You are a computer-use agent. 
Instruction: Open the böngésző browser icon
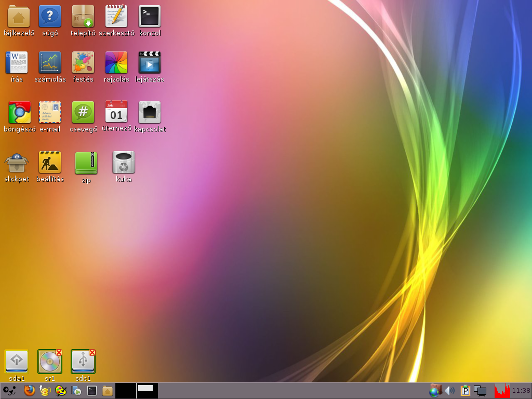(19, 112)
